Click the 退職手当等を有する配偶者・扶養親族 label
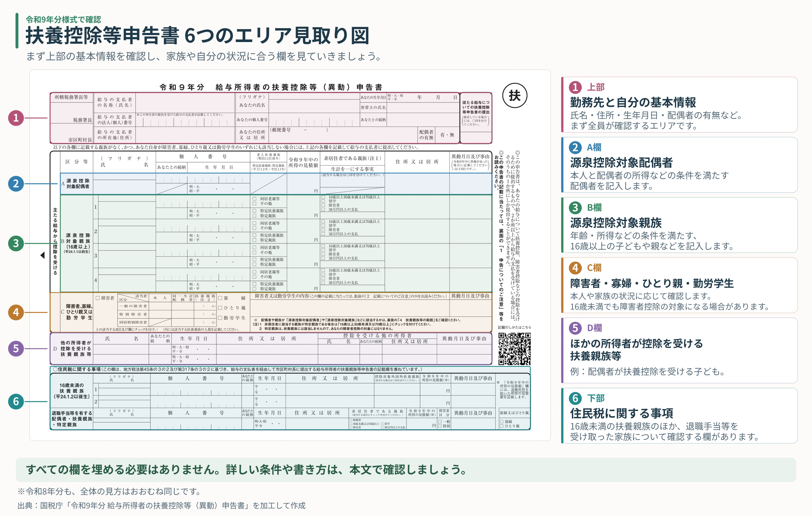This screenshot has height=516, width=812. tap(71, 419)
